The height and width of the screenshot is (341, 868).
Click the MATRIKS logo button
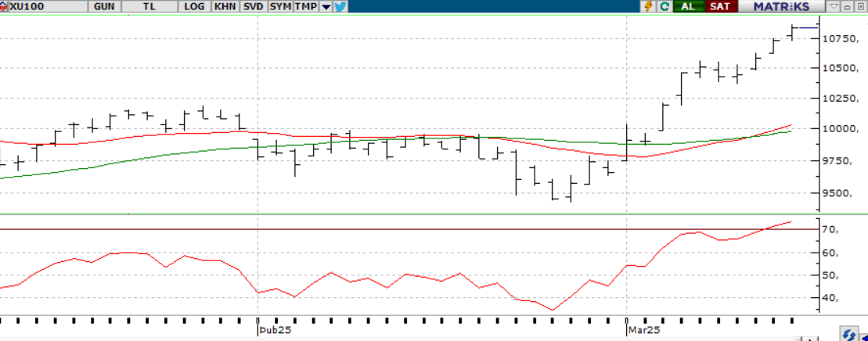point(782,6)
